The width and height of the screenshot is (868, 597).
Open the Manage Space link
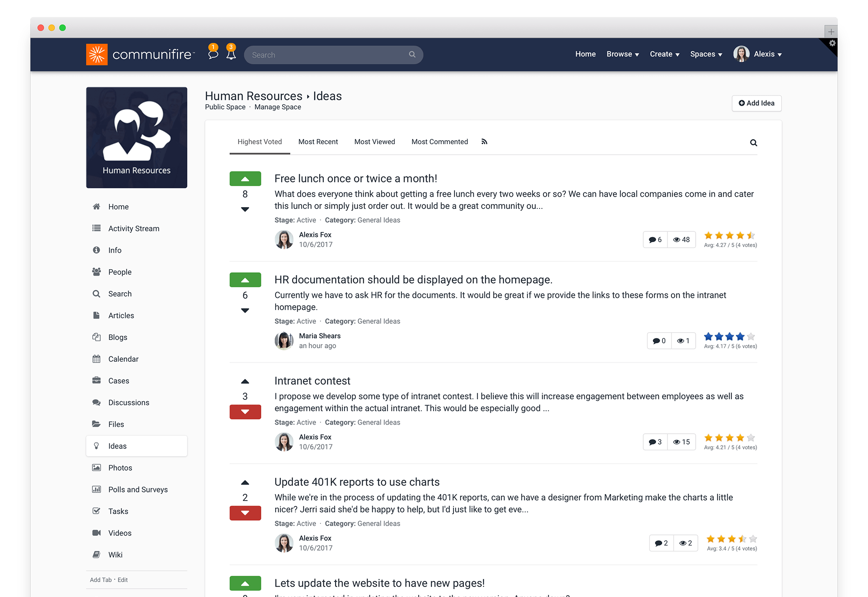[277, 107]
